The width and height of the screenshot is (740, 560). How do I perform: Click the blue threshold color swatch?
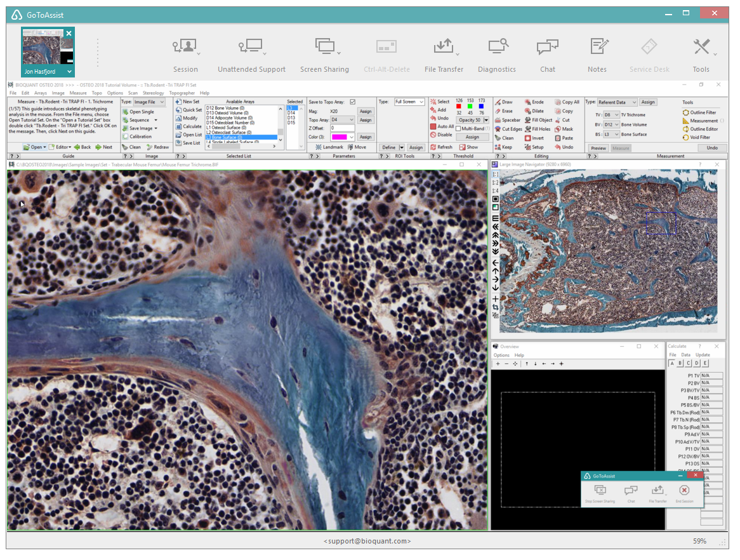(x=481, y=107)
